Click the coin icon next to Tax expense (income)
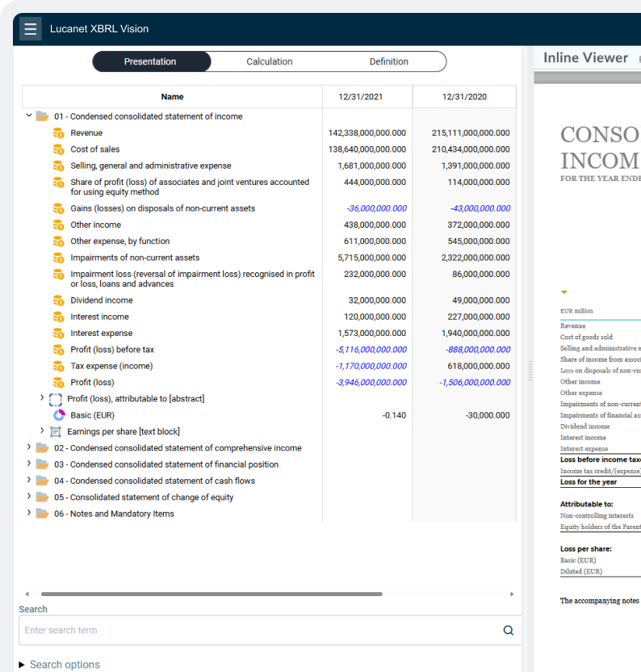The height and width of the screenshot is (672, 641). coord(58,366)
